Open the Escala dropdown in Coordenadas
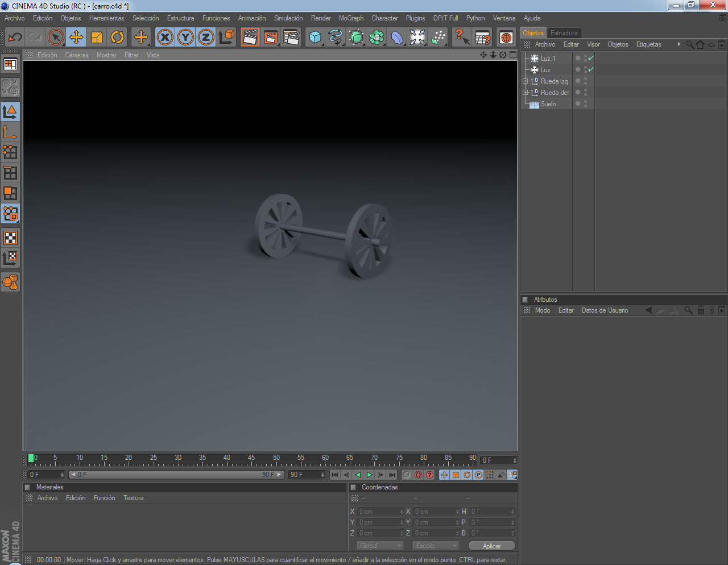This screenshot has height=565, width=728. click(435, 546)
